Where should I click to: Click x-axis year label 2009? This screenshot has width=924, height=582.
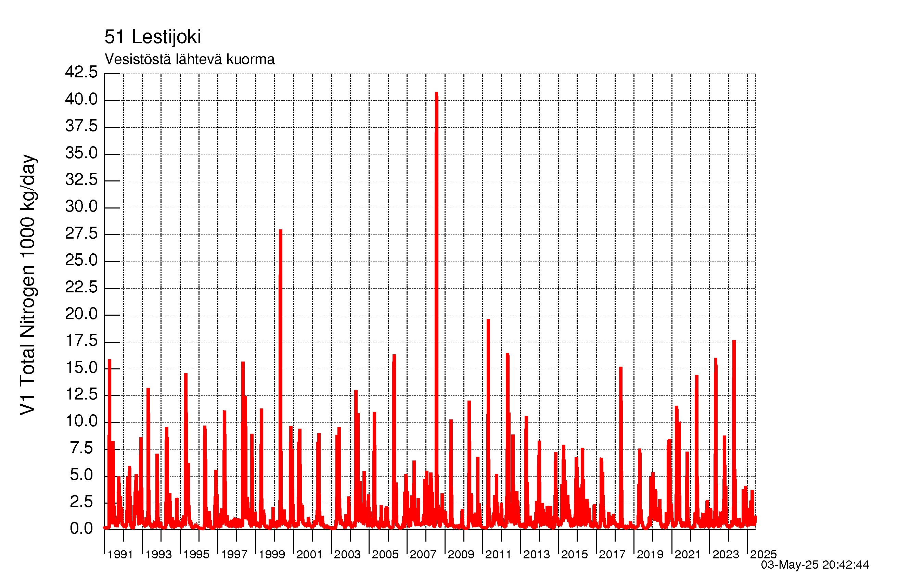[x=461, y=554]
